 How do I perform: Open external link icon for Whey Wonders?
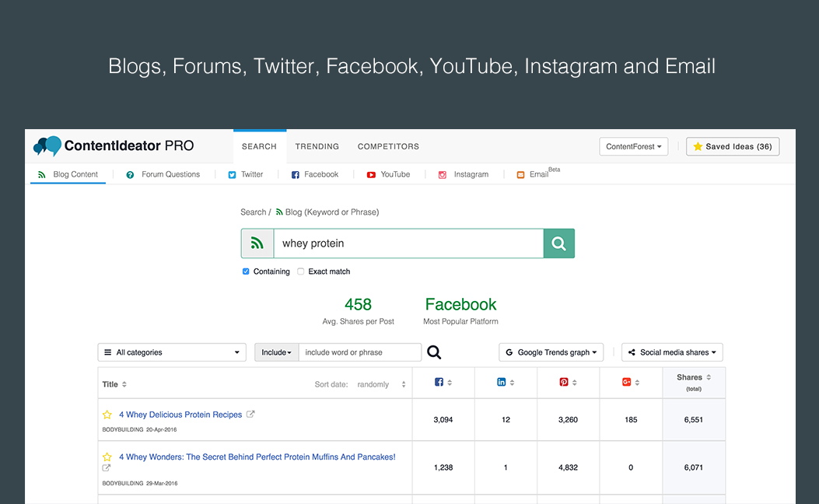(107, 468)
